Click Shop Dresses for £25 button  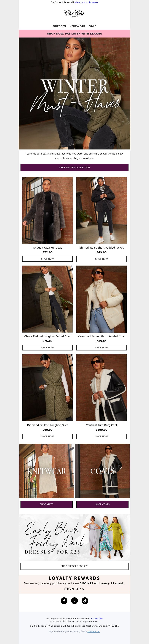click(74, 566)
